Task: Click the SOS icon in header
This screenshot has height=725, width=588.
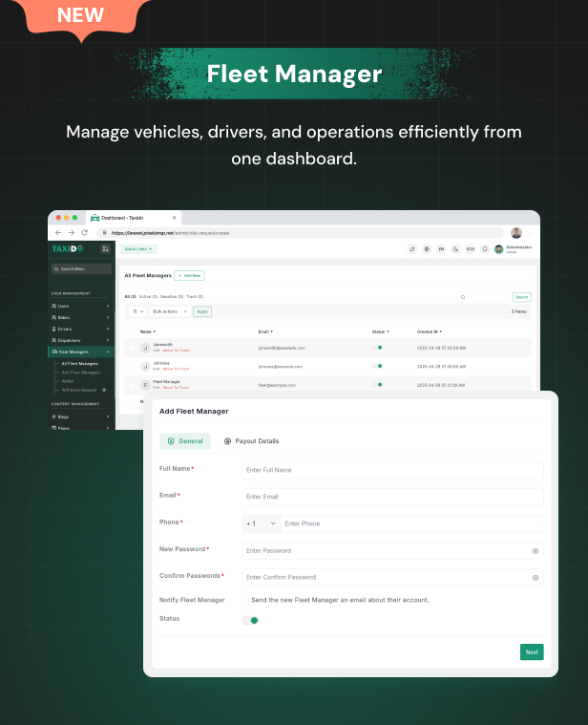Action: [471, 249]
